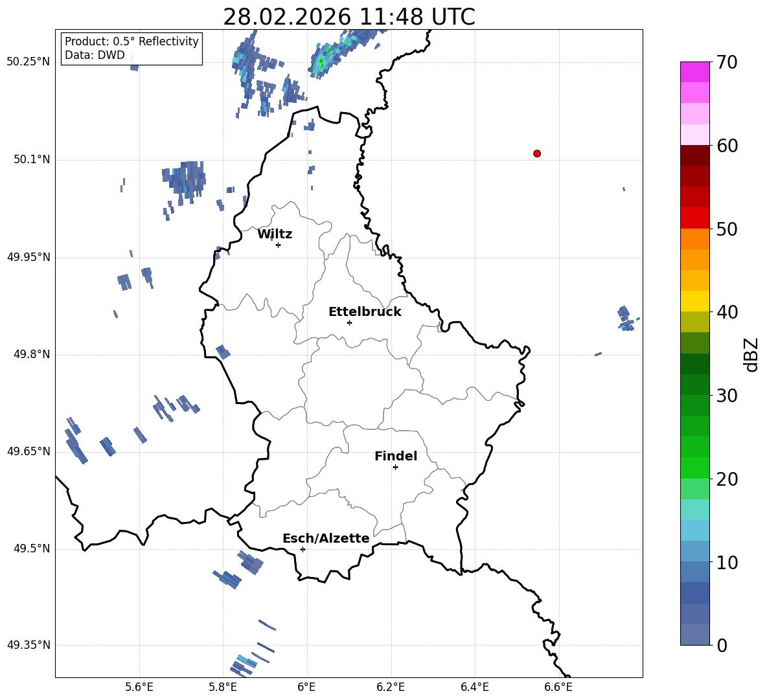Click the Wiltz cross marker
The height and width of the screenshot is (700, 767).
click(279, 245)
